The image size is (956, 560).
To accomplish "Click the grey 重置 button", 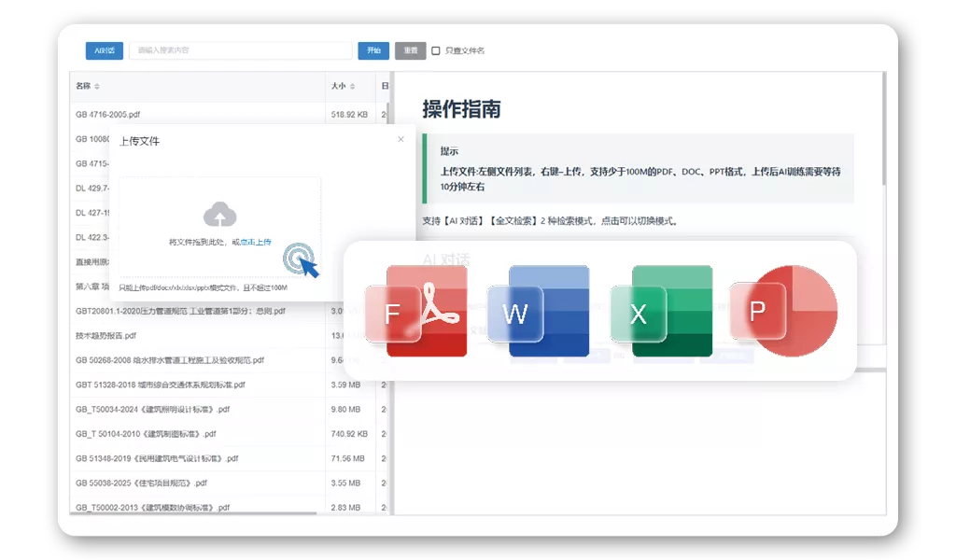I will (x=411, y=50).
